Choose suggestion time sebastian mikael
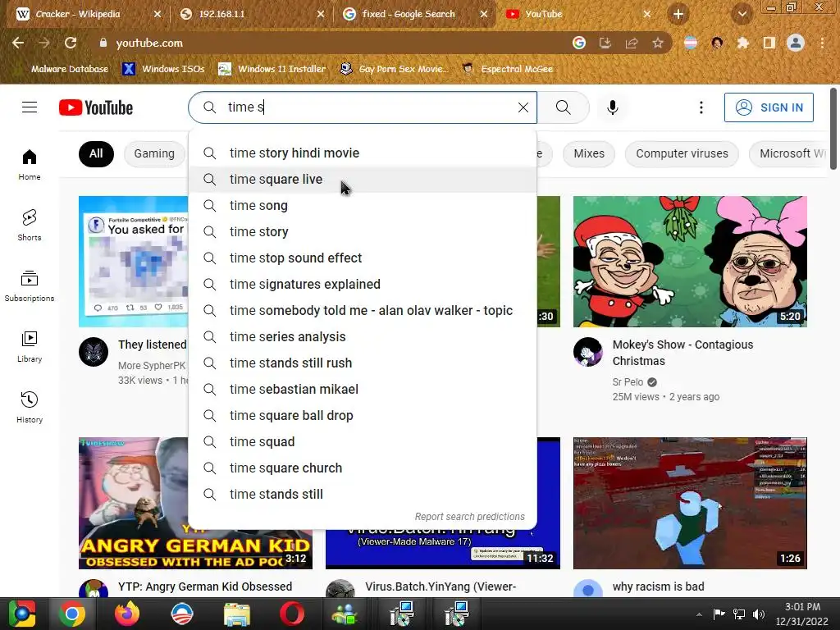Image resolution: width=840 pixels, height=630 pixels. (363, 390)
